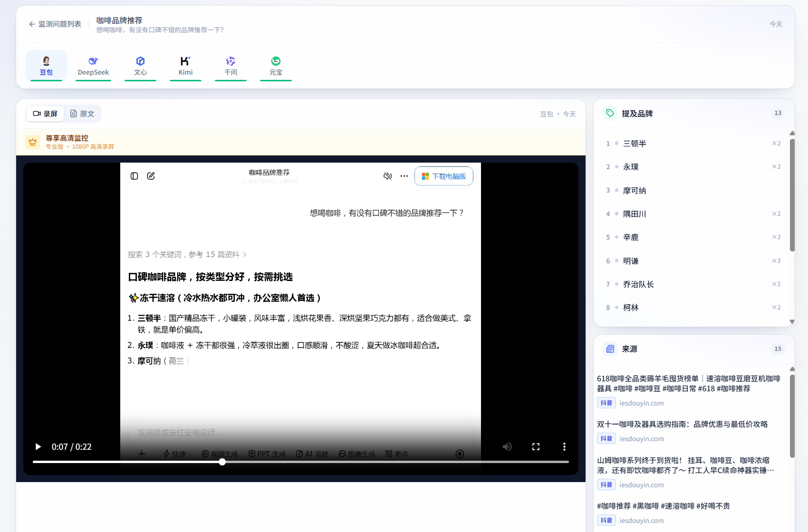Screen dimensions: 808x532
Task: Expand 搜索 3 个关键词 参考资料
Action: [x=187, y=254]
